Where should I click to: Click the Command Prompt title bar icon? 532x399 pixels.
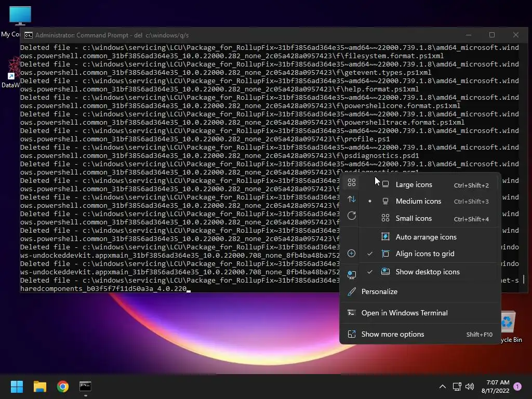point(29,35)
